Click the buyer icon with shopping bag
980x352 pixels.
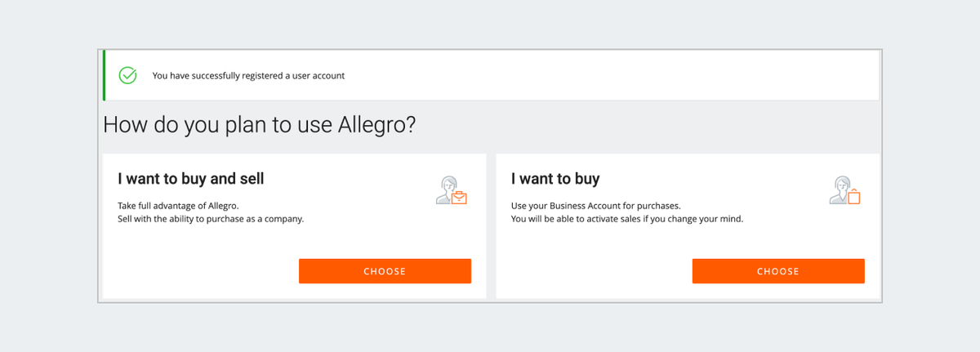tap(844, 190)
